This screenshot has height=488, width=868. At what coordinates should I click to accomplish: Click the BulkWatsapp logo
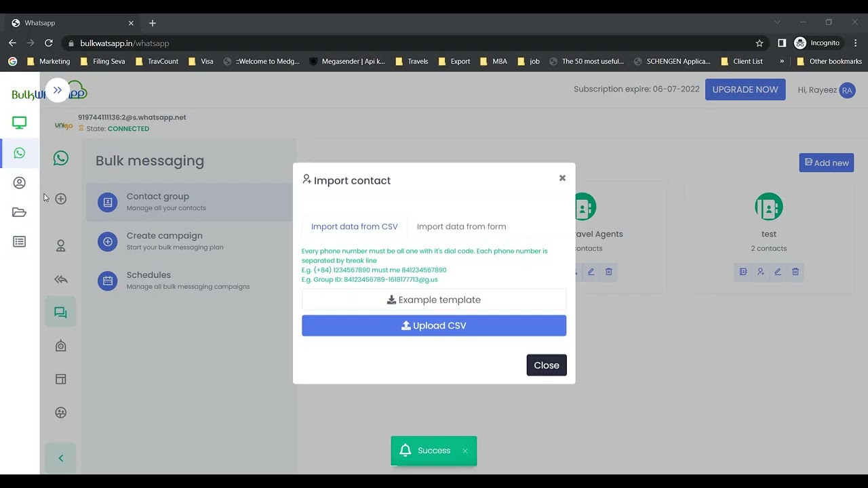click(50, 91)
